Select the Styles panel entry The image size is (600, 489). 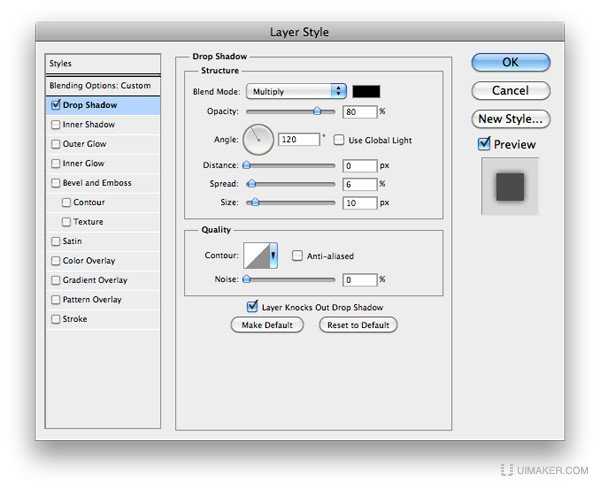click(x=103, y=64)
